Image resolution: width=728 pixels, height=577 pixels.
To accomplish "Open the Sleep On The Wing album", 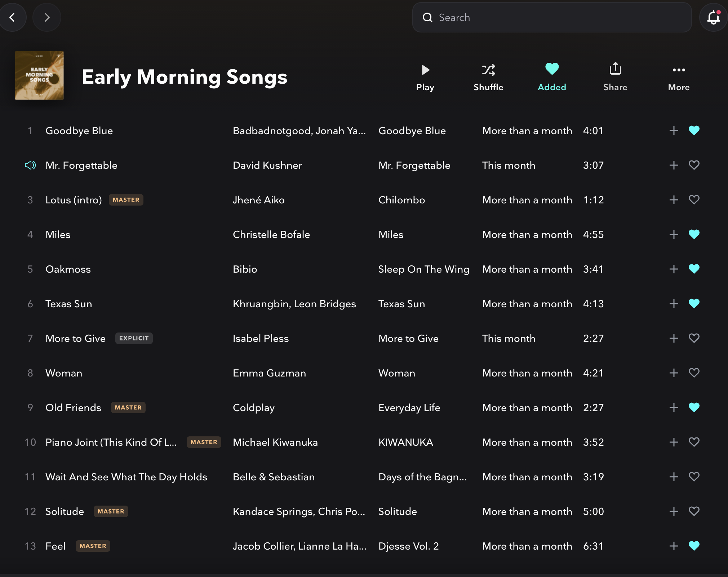I will pos(424,269).
